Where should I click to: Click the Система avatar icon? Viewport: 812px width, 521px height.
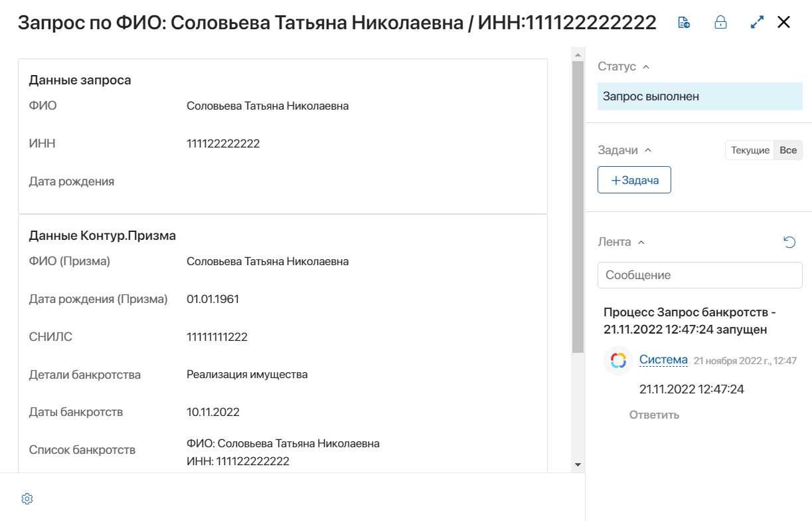pos(618,360)
